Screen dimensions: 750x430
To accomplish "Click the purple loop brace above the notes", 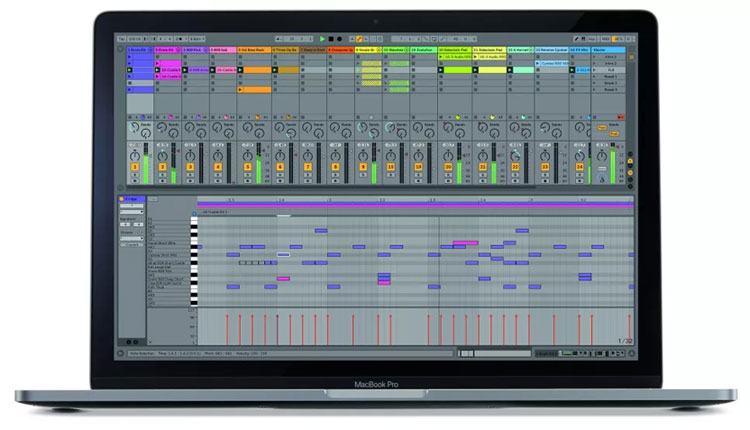I will [x=415, y=206].
